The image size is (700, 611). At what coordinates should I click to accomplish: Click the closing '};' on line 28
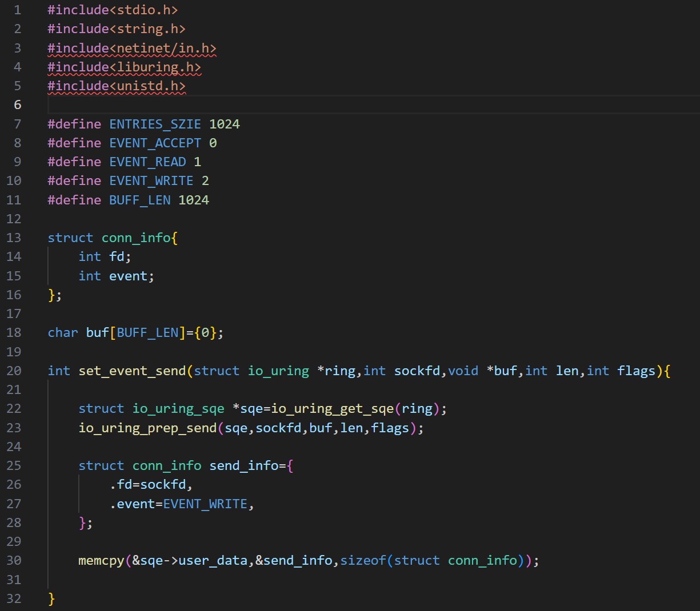point(86,522)
